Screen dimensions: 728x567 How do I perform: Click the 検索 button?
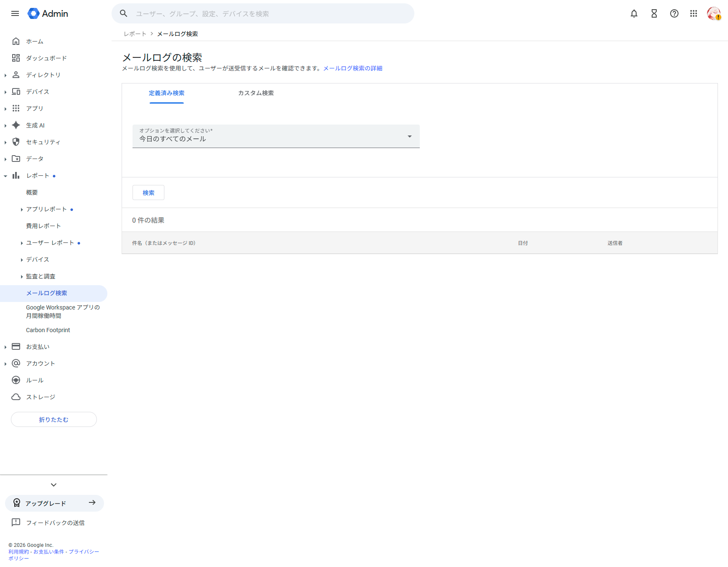[x=148, y=192]
